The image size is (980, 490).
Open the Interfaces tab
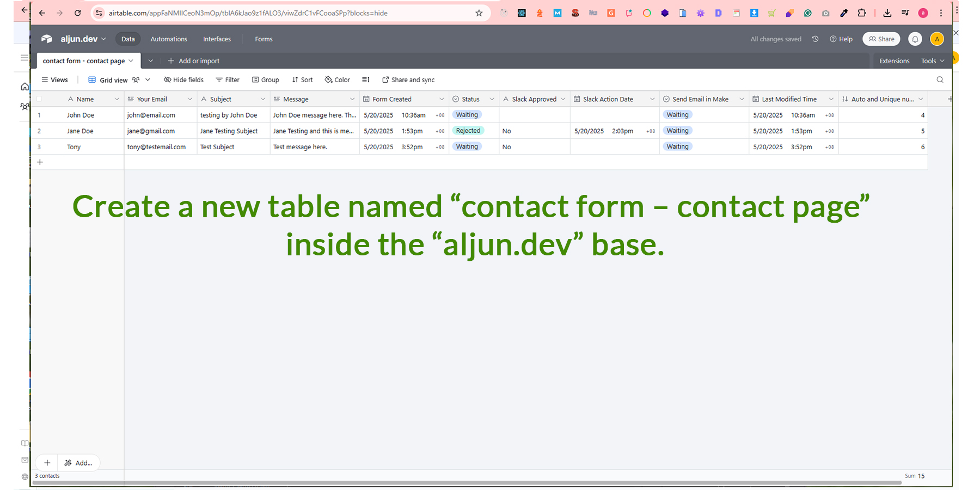tap(217, 39)
